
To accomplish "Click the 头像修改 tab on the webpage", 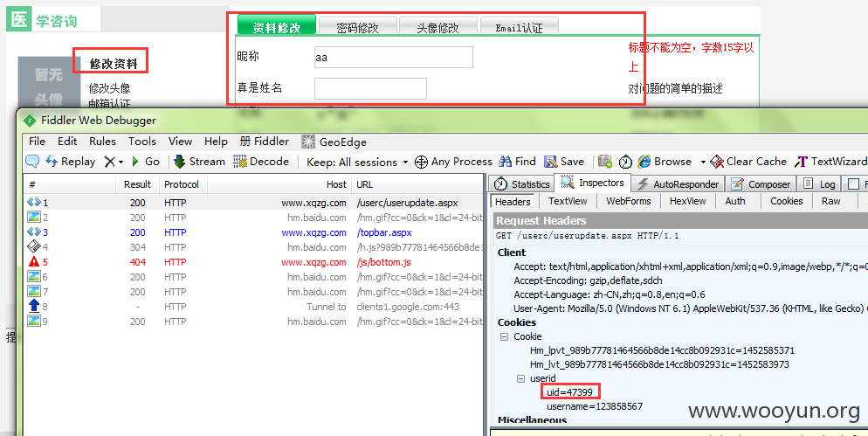I will [x=437, y=26].
